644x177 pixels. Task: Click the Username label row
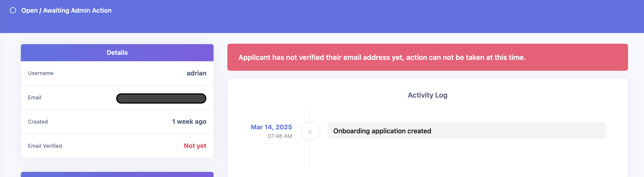(x=117, y=73)
